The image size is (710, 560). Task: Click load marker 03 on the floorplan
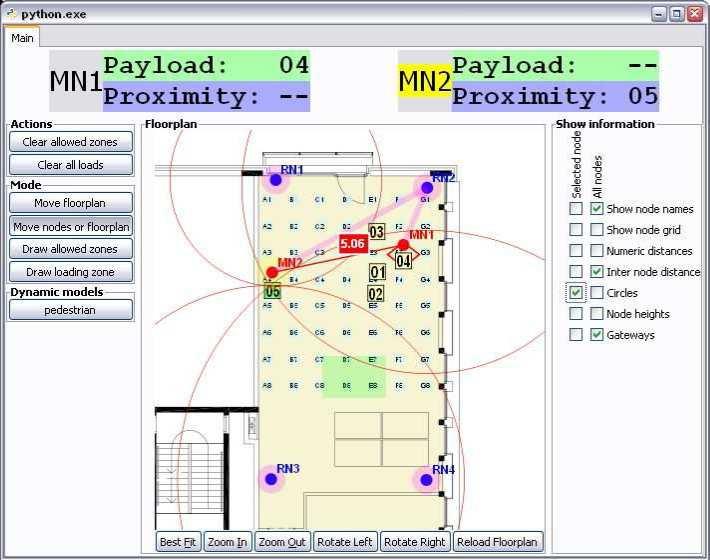(x=376, y=232)
